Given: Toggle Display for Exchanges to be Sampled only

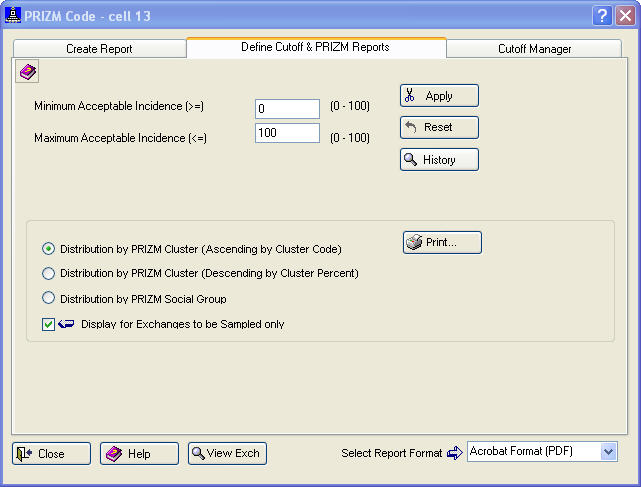Looking at the screenshot, I should coord(48,324).
